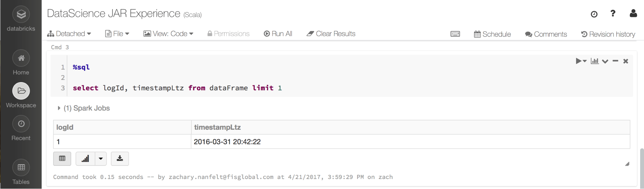This screenshot has width=644, height=189.
Task: Click Run All button
Action: [x=278, y=34]
